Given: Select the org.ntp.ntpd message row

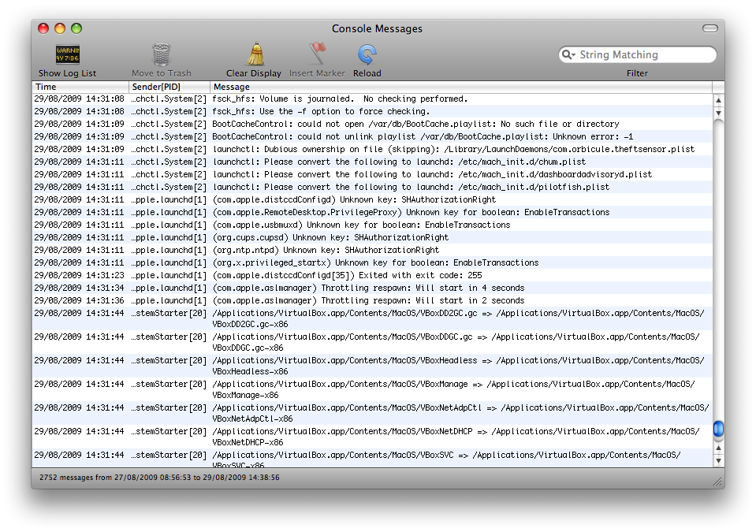Looking at the screenshot, I should 372,250.
